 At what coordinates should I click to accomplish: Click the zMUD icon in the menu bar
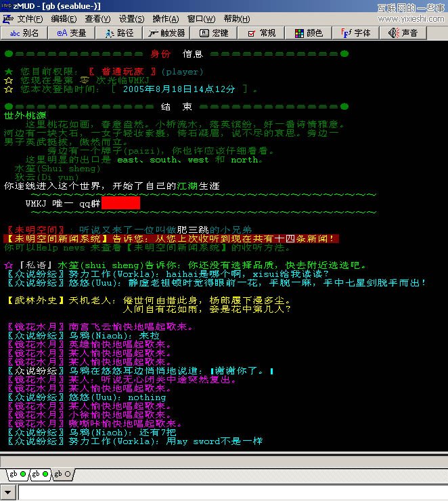click(x=7, y=19)
